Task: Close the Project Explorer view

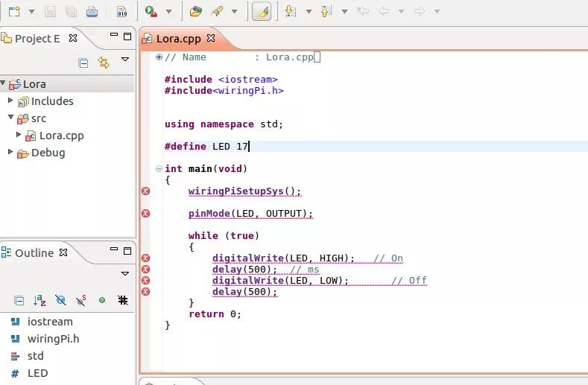Action: 73,38
